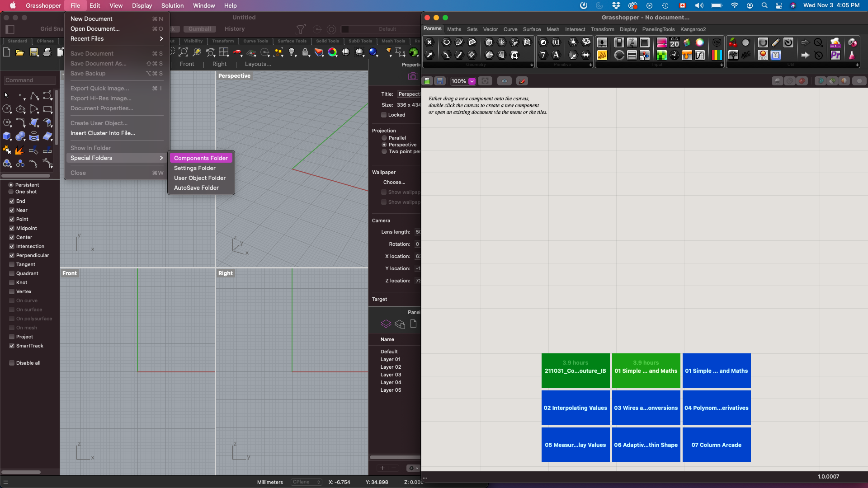868x488 pixels.
Task: Select the Text 'A' parameter icon in the Primitive panel
Action: 556,55
